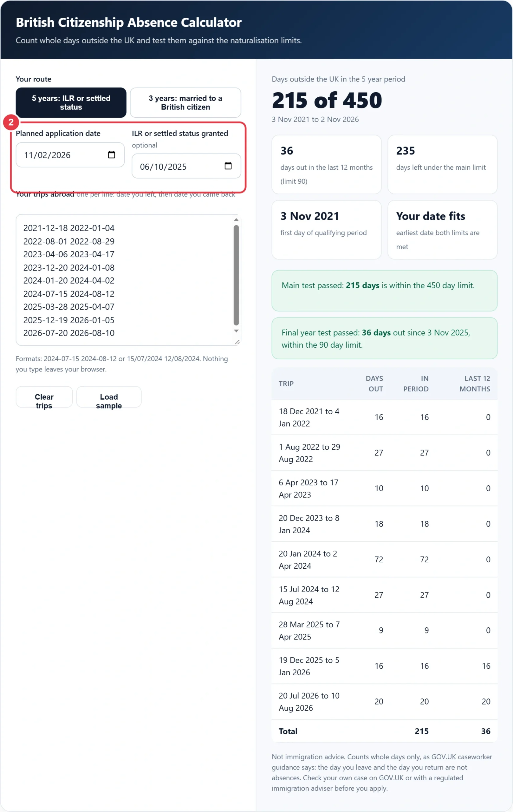Click the British Citizenship Absence Calculator title
The width and height of the screenshot is (513, 812).
pyautogui.click(x=128, y=23)
